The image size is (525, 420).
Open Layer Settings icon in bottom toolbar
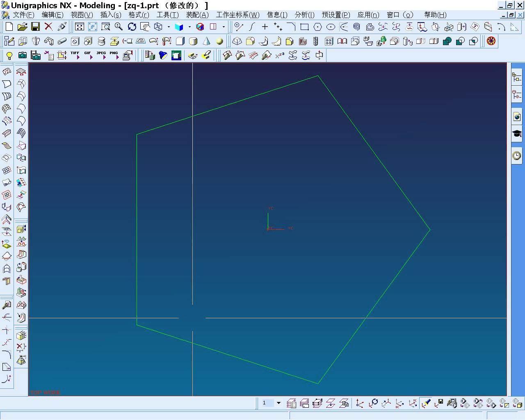coord(291,403)
